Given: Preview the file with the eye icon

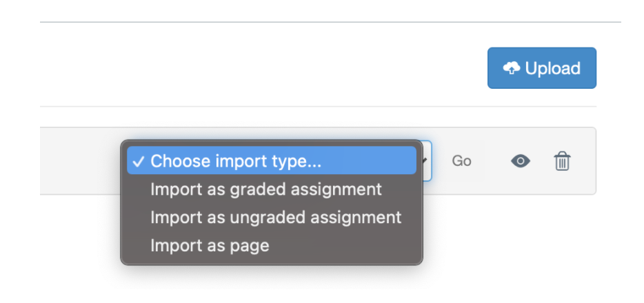Looking at the screenshot, I should 521,161.
